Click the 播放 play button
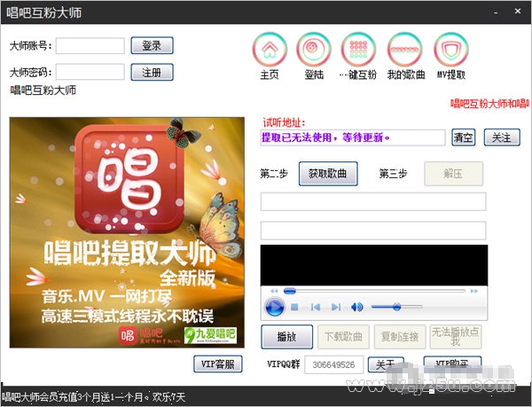 pyautogui.click(x=287, y=337)
